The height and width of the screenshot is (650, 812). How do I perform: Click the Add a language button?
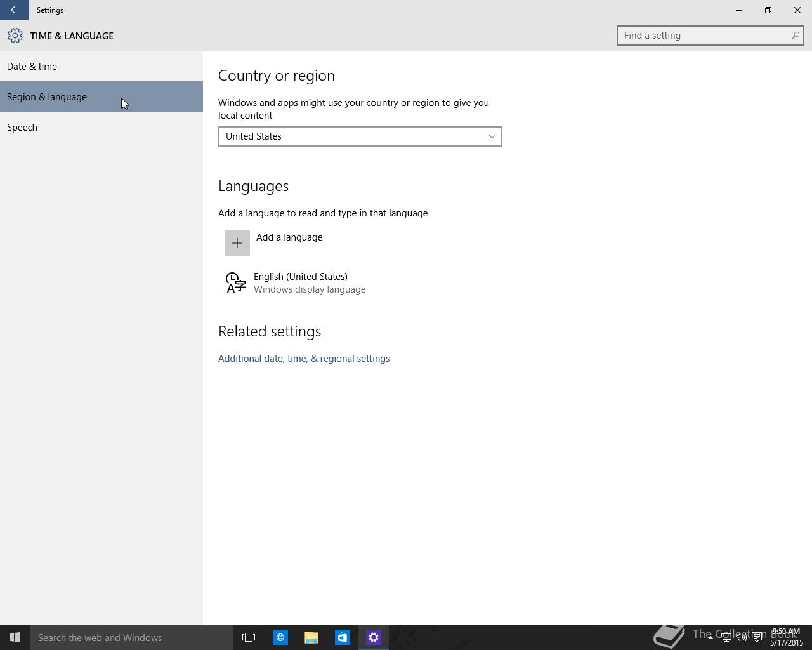pos(273,243)
